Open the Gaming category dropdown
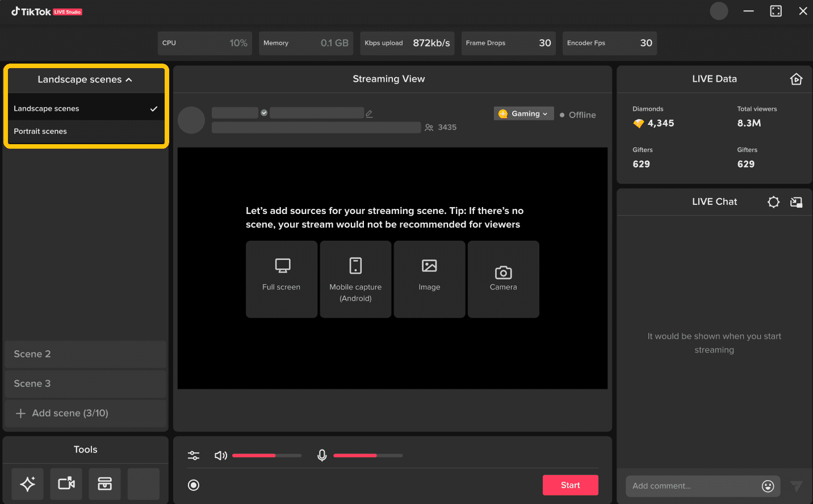Image resolution: width=813 pixels, height=504 pixels. (x=523, y=114)
